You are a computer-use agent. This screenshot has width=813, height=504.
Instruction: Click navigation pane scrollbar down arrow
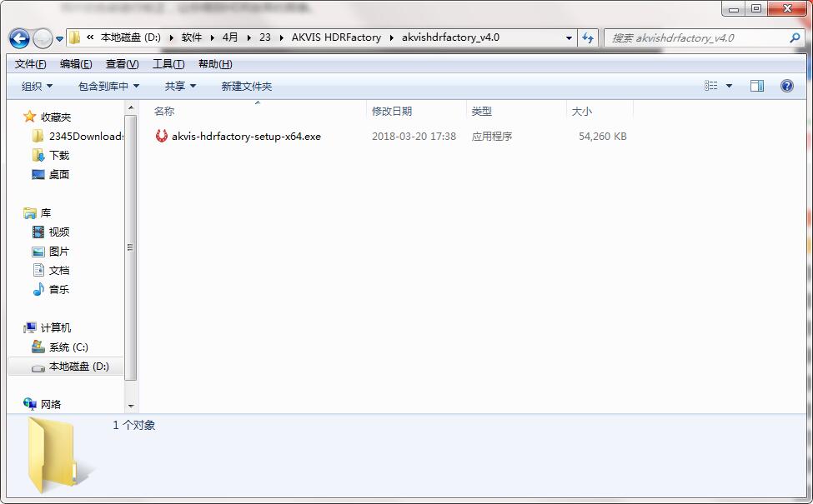click(131, 406)
